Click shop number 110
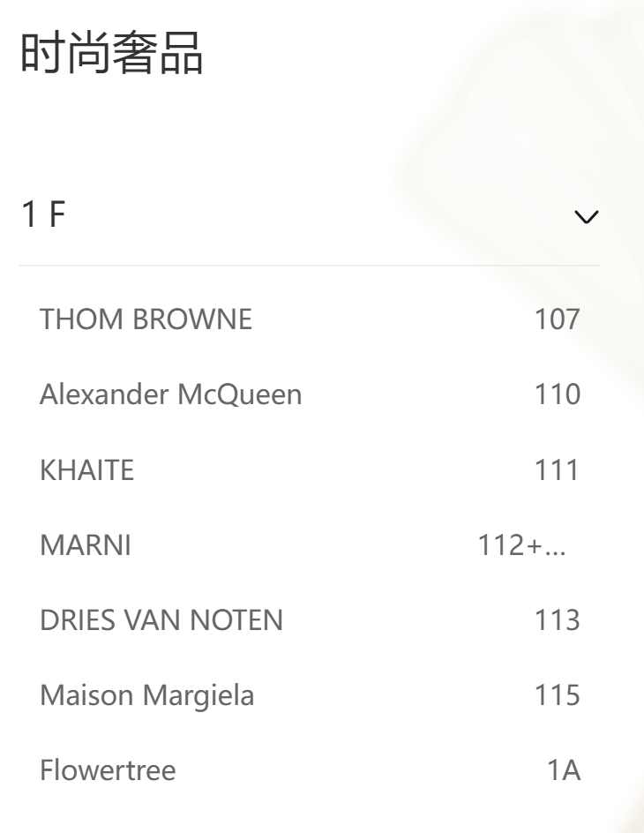 [x=557, y=394]
